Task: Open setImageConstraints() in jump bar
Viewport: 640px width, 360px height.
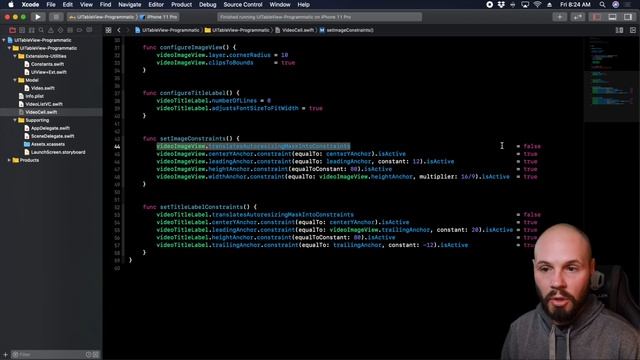Action: 347,30
